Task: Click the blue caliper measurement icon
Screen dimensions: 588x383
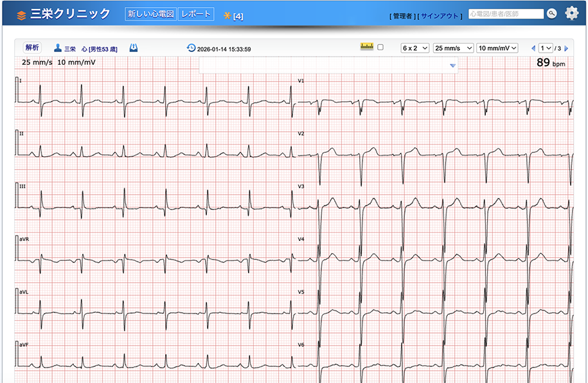Action: tap(133, 48)
